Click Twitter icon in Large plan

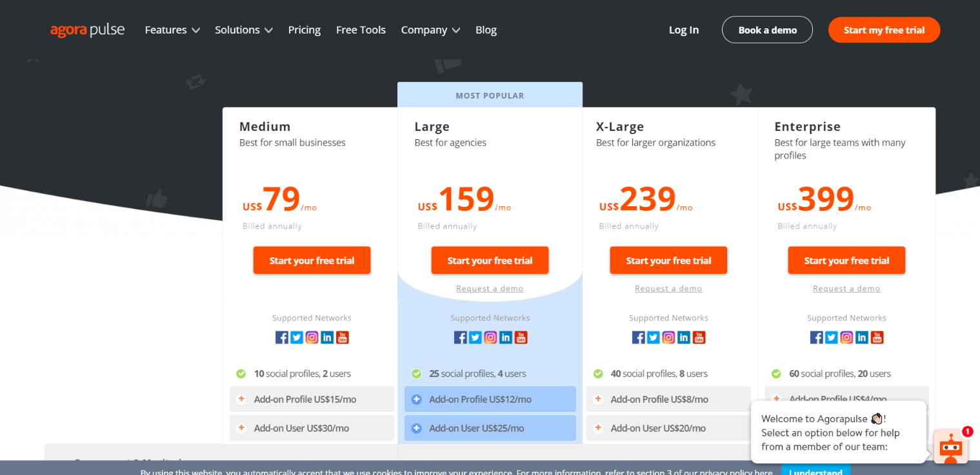click(475, 337)
